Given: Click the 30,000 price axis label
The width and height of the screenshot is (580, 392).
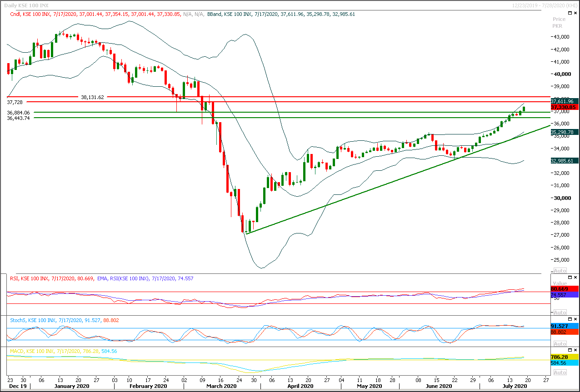Looking at the screenshot, I should tap(562, 198).
